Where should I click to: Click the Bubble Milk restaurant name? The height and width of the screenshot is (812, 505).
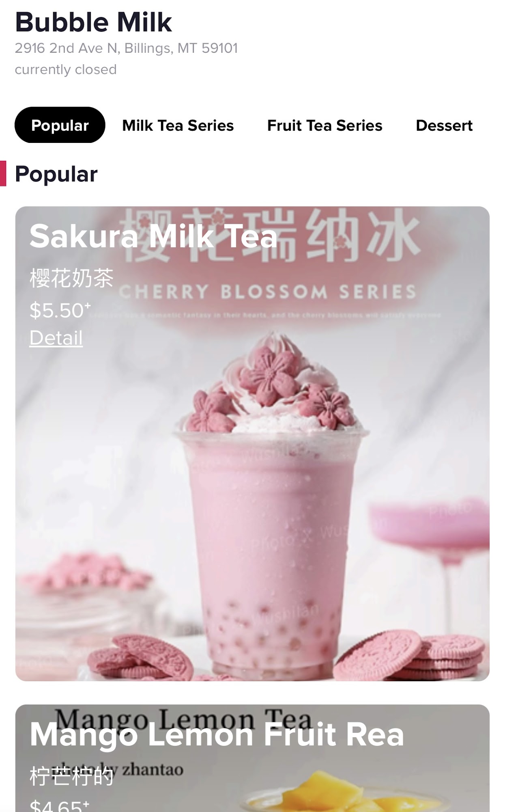94,22
